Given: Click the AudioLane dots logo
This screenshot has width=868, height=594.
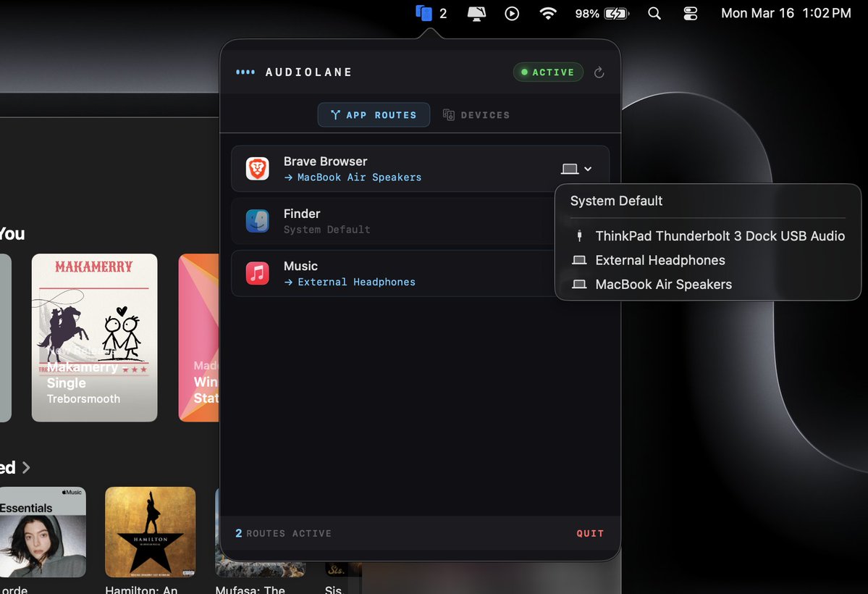Looking at the screenshot, I should [245, 72].
